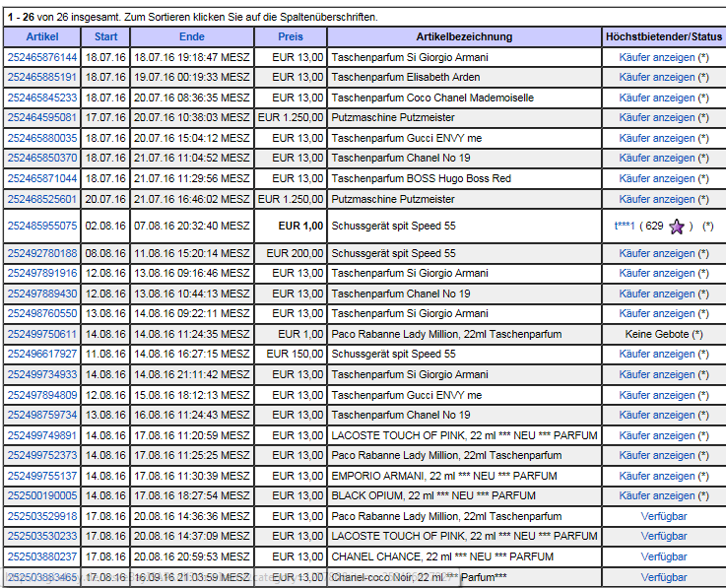The image size is (726, 588).
Task: Show buyer for Schussgerät EUR 150,00
Action: pos(657,355)
